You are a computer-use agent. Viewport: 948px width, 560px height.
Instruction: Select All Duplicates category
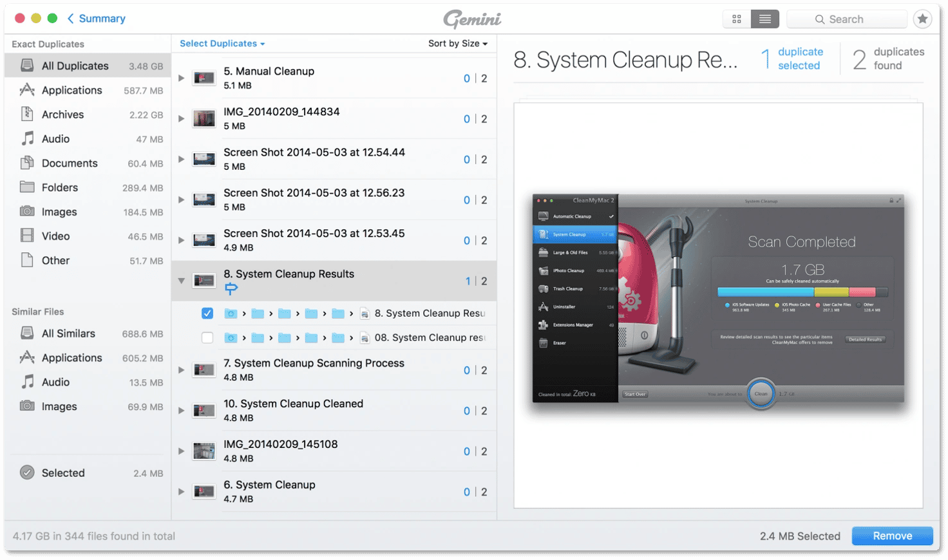pyautogui.click(x=88, y=66)
